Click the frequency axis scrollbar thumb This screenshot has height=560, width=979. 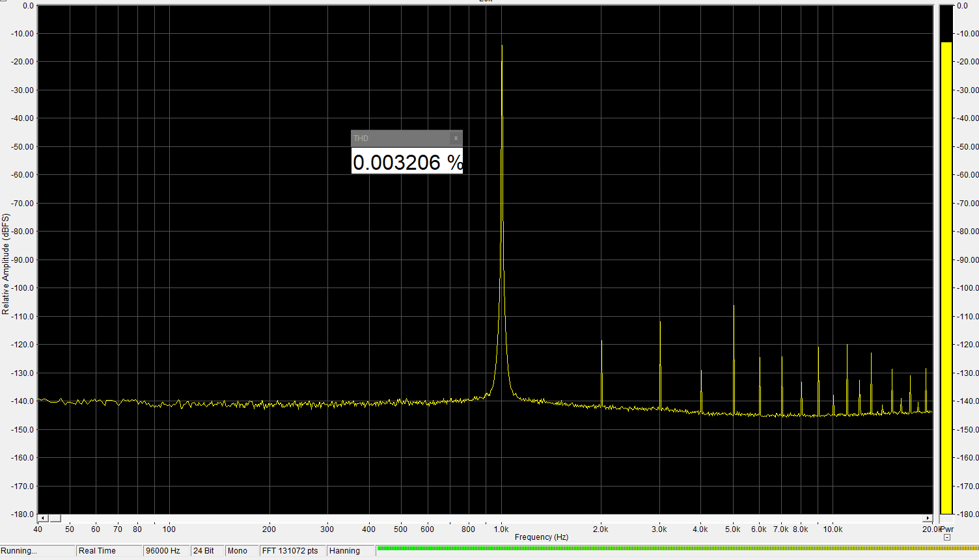[x=55, y=518]
